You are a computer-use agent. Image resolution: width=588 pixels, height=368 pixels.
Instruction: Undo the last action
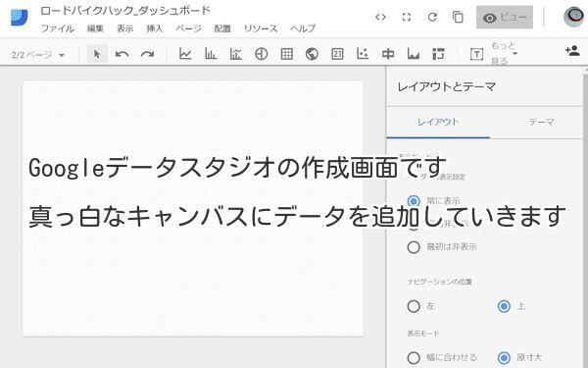point(122,54)
